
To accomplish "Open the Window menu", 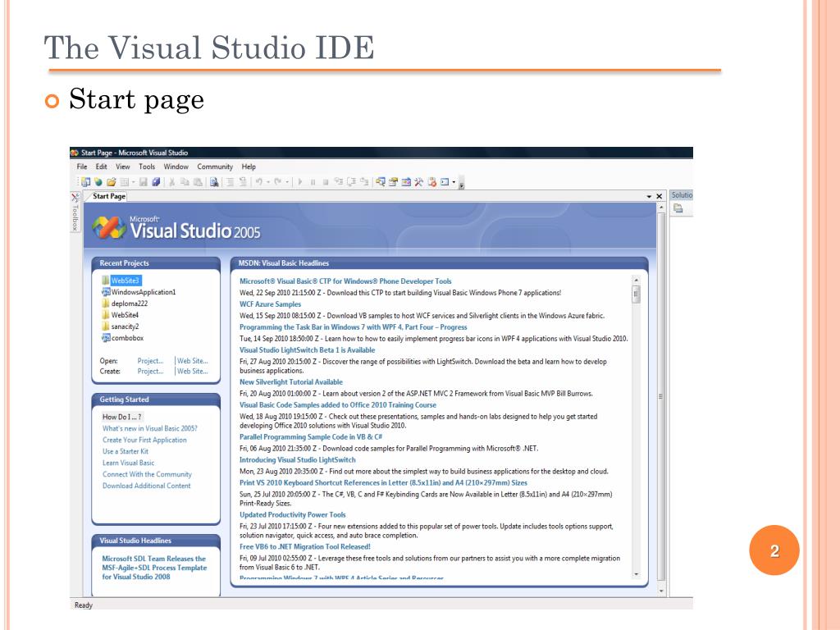I will pyautogui.click(x=176, y=167).
